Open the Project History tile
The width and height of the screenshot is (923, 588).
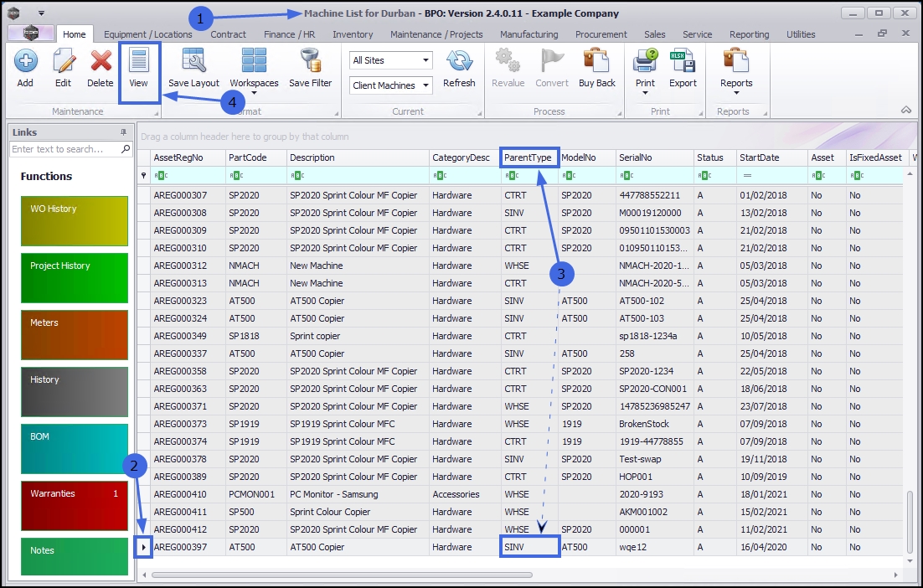point(75,278)
